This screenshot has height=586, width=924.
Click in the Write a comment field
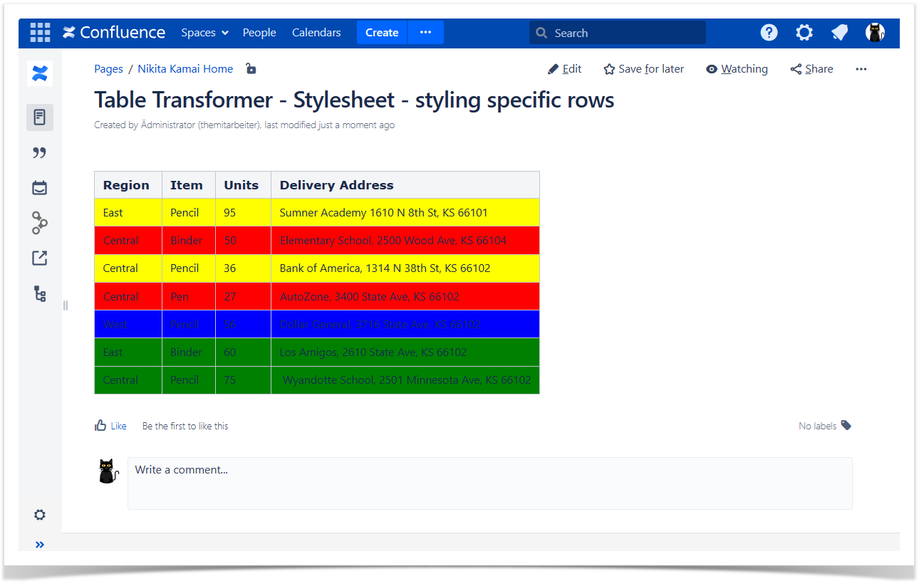point(489,483)
